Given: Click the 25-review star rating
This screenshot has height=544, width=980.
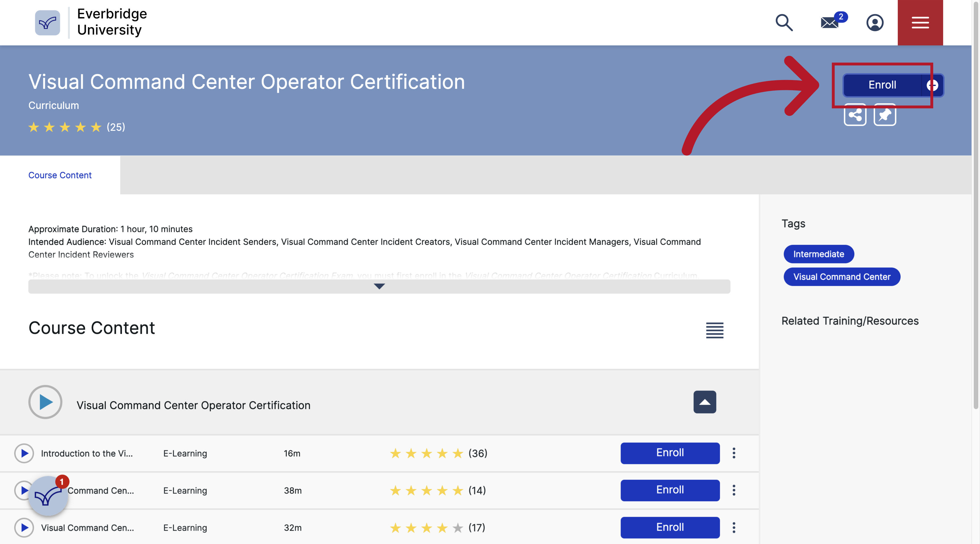Looking at the screenshot, I should pos(76,127).
